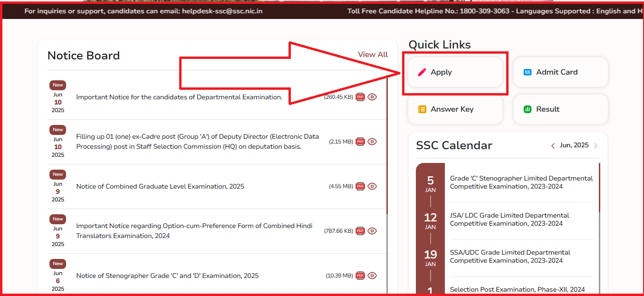This screenshot has height=296, width=644.
Task: Go to next month in SSC Calendar
Action: pyautogui.click(x=596, y=146)
